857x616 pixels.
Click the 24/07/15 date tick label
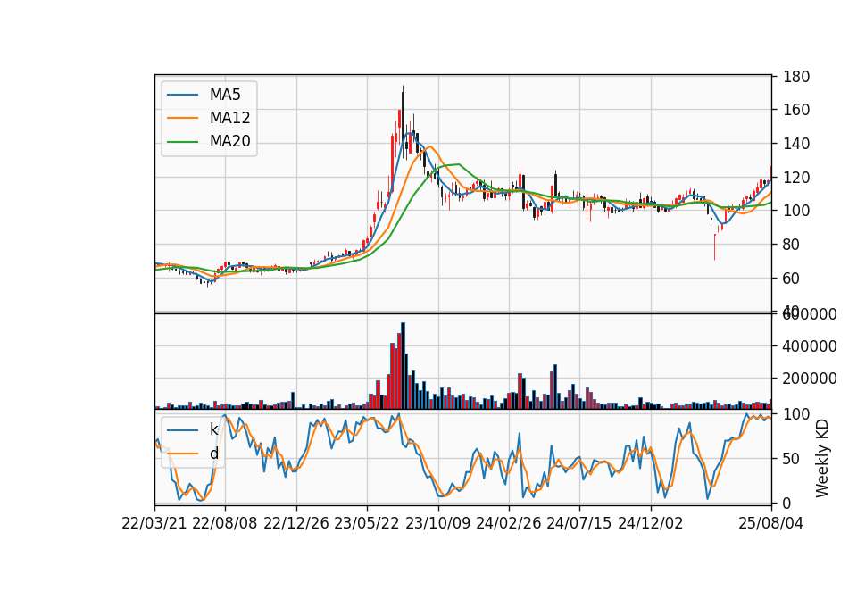click(578, 523)
